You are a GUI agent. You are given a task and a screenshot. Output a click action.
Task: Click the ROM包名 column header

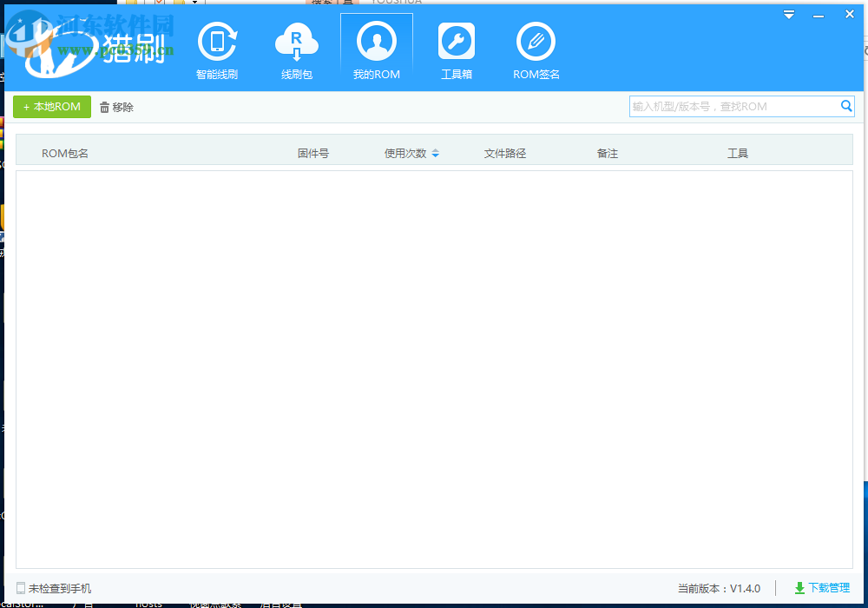click(x=65, y=152)
